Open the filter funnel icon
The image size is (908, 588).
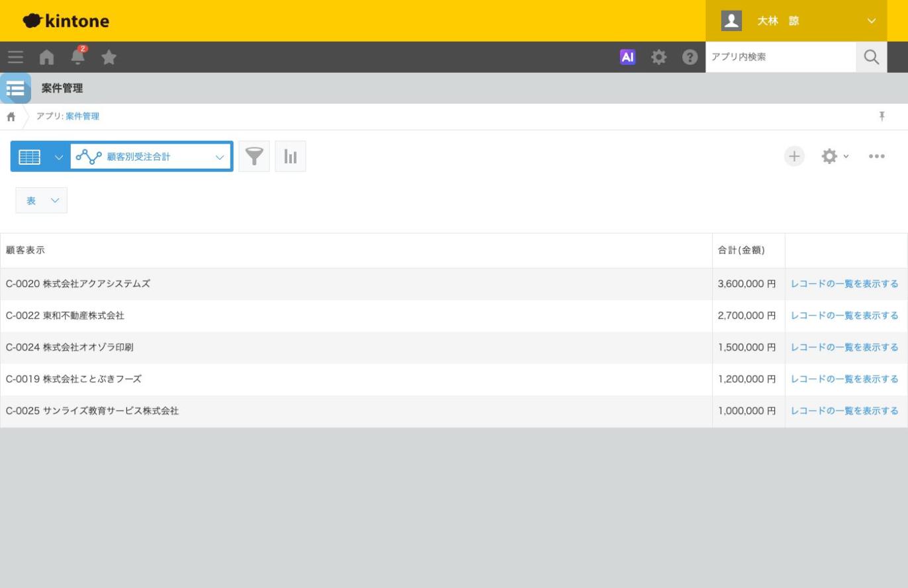[254, 156]
